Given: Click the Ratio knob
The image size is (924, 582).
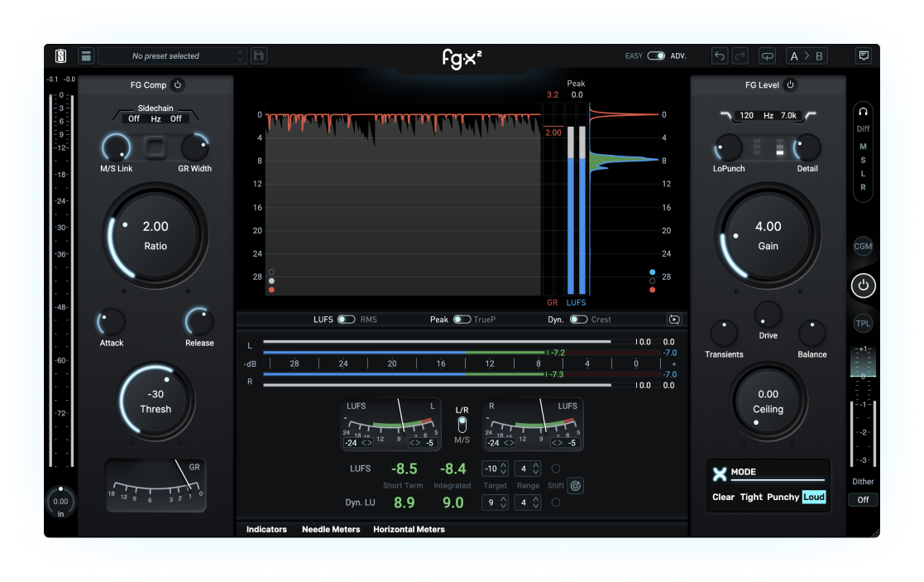Looking at the screenshot, I should 156,236.
